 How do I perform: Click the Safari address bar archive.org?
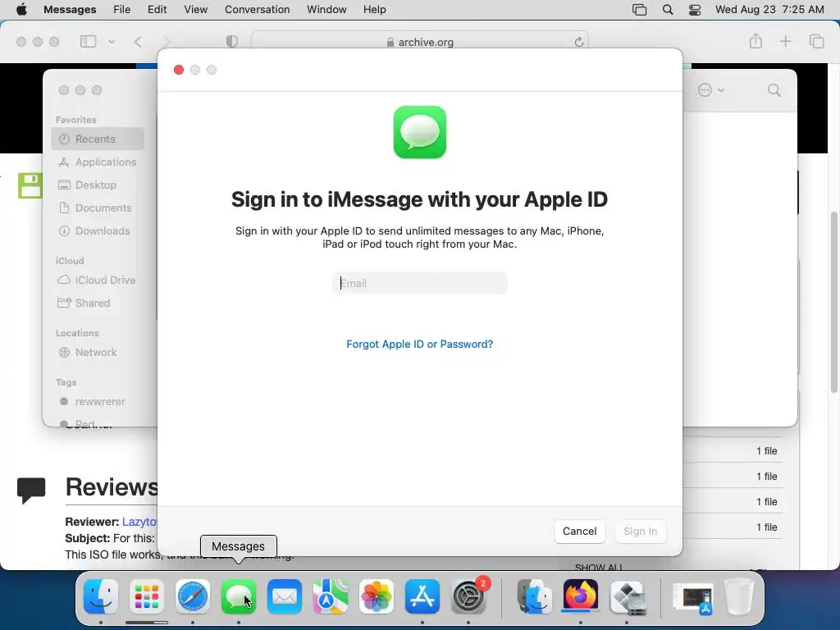[x=419, y=42]
